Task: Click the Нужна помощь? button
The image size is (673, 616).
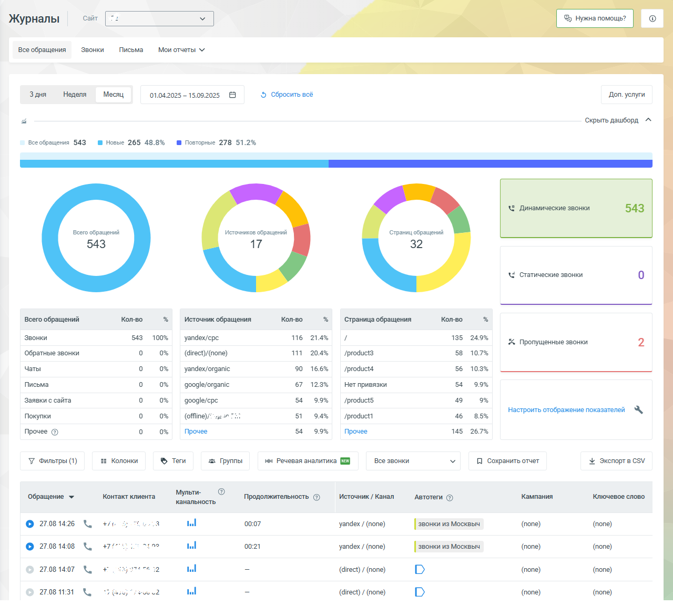Action: (x=595, y=18)
